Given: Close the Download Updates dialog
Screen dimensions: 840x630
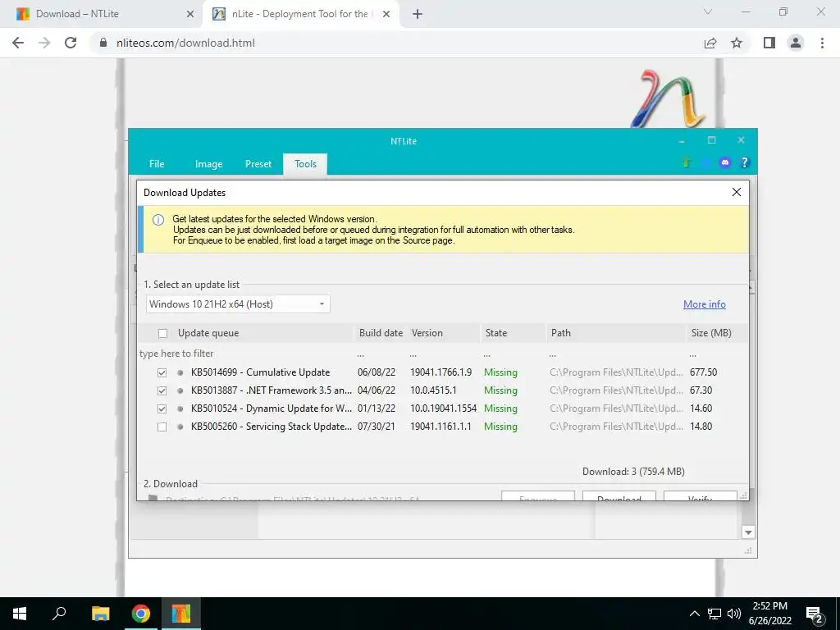Looking at the screenshot, I should 737,192.
